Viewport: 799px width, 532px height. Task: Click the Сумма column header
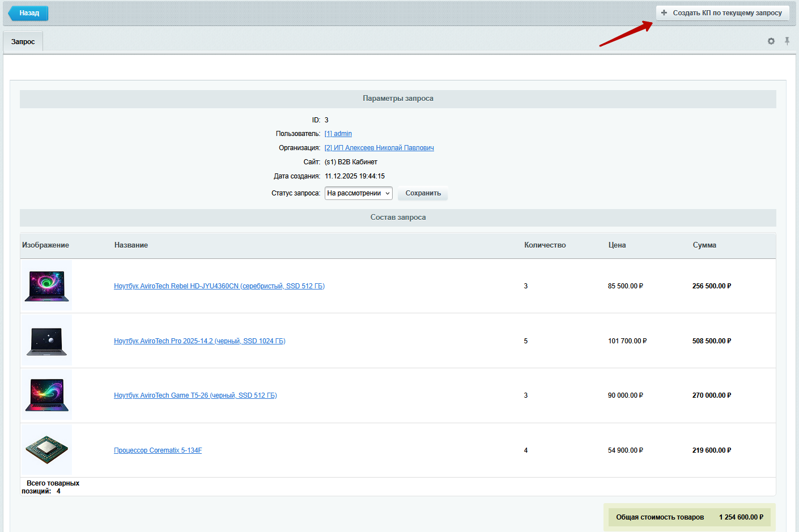click(704, 245)
